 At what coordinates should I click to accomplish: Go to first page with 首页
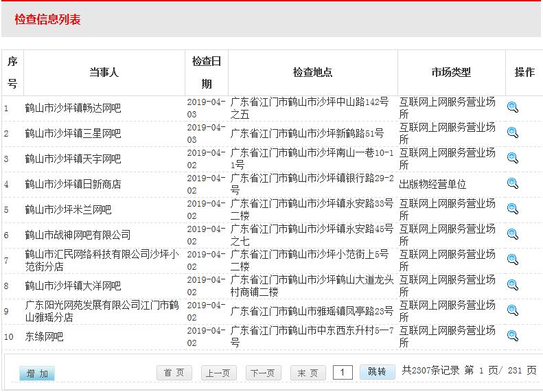[x=174, y=373]
